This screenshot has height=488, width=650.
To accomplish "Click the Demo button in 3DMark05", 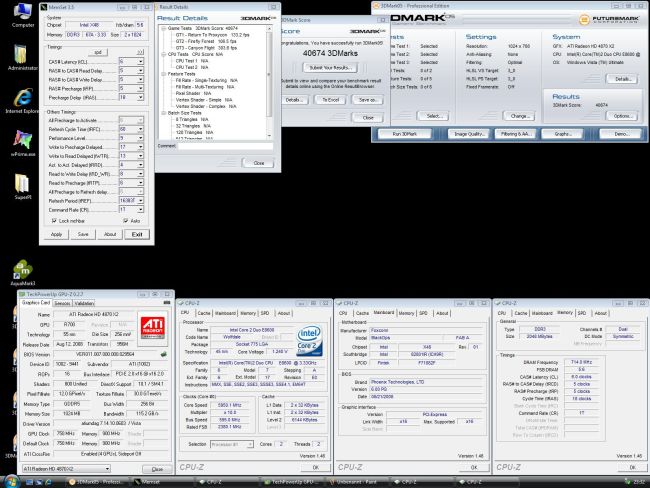I will click(621, 134).
